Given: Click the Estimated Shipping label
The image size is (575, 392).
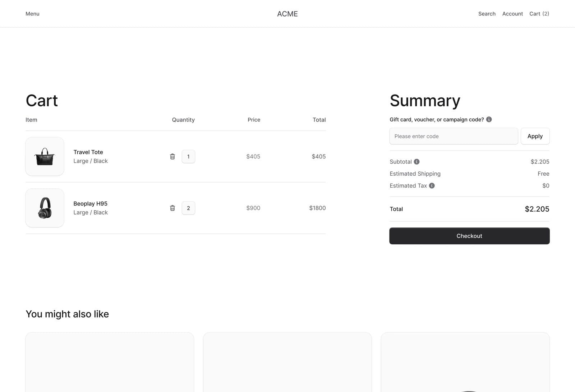Looking at the screenshot, I should pos(415,174).
